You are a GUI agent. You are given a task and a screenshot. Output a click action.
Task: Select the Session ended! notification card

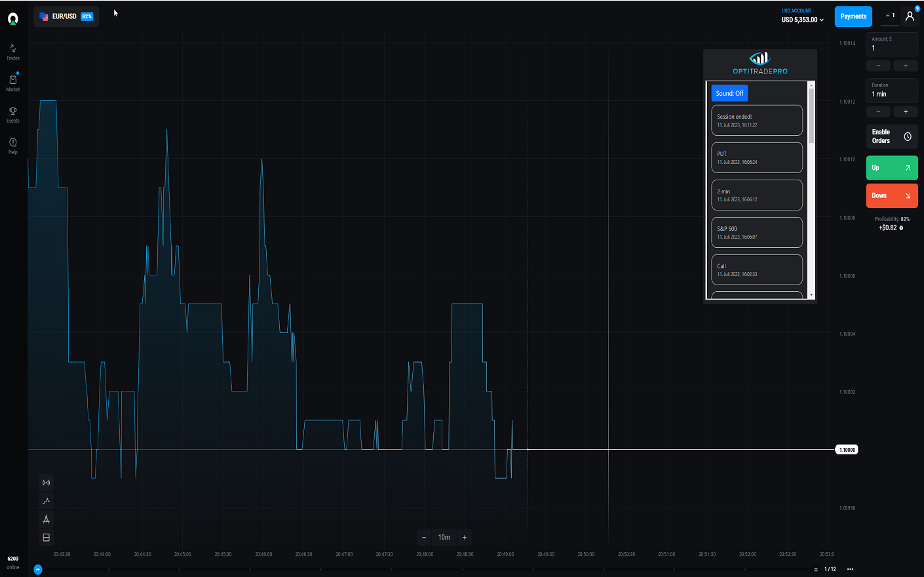757,120
